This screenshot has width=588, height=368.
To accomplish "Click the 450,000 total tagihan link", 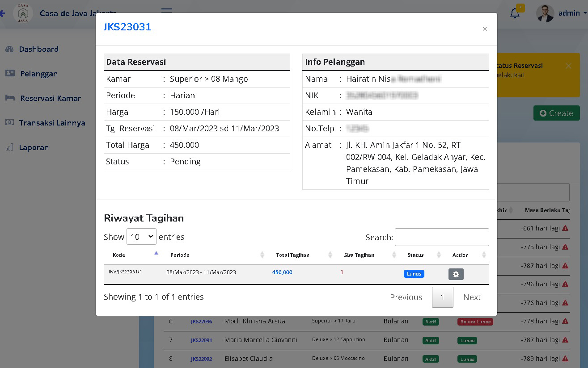I will point(282,272).
